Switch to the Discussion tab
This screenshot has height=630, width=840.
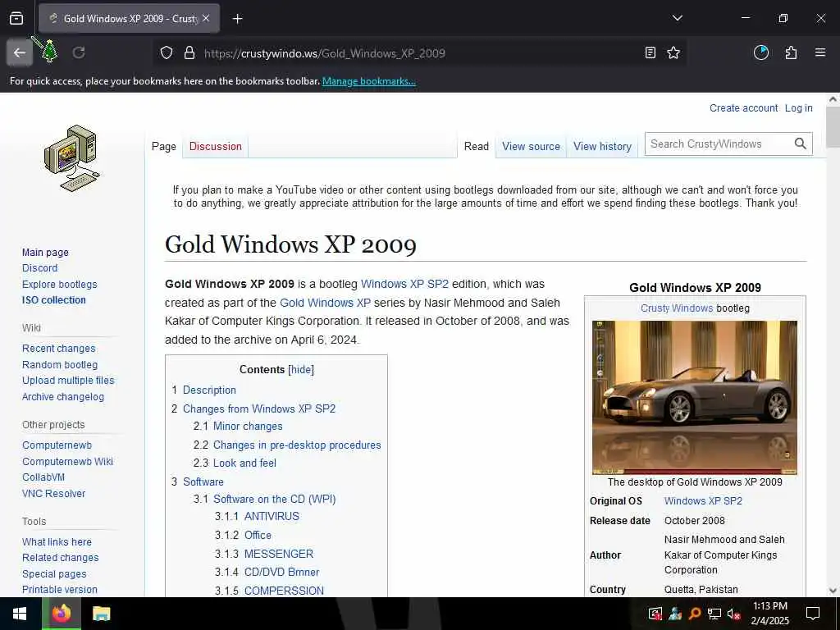(216, 146)
